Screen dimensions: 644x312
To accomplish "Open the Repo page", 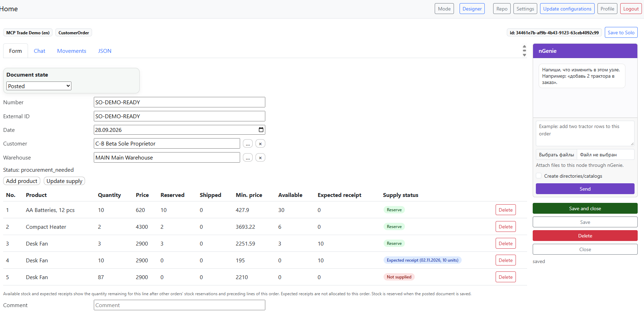I will click(x=502, y=9).
